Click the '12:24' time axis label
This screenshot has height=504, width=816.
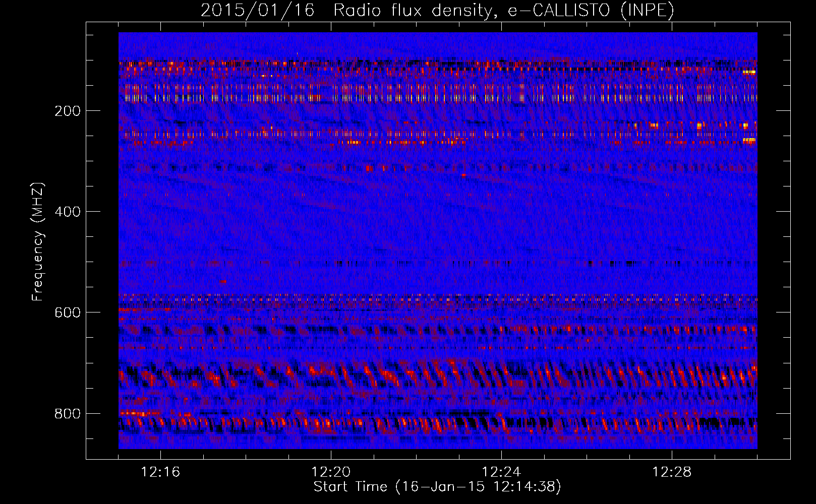tap(501, 472)
